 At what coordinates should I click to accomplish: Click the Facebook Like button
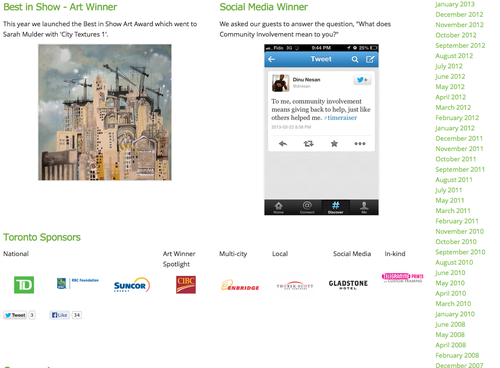pyautogui.click(x=60, y=315)
